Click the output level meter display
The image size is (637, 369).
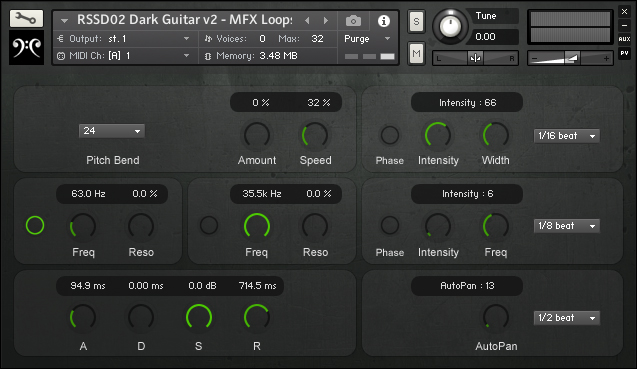coord(570,27)
